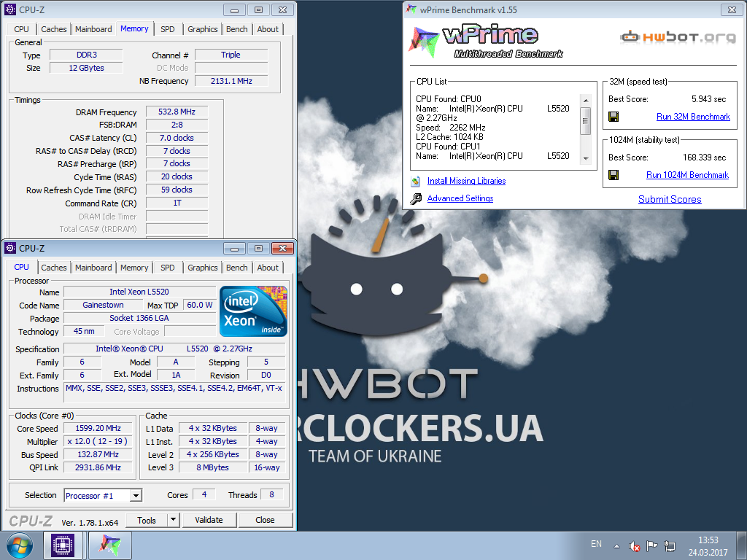Click the Name field Intel Xeon L5520
Screen dimensions: 747x560
[x=139, y=292]
